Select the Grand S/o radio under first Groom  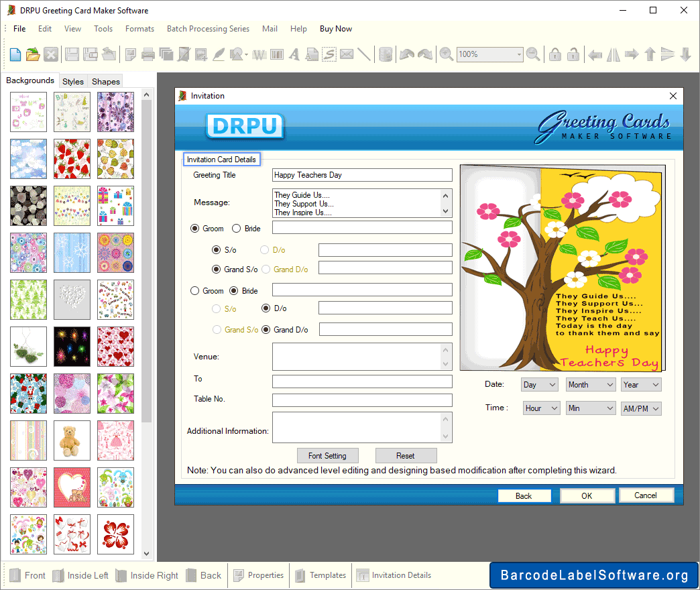click(216, 269)
